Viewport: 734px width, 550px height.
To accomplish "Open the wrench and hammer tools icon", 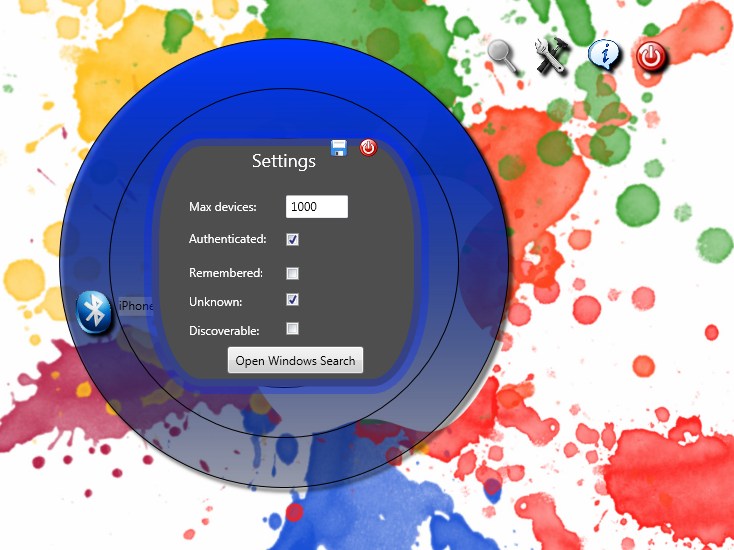I will [552, 55].
